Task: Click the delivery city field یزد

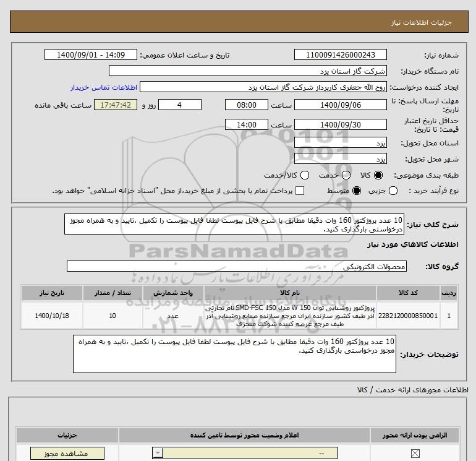Action: pyautogui.click(x=340, y=158)
